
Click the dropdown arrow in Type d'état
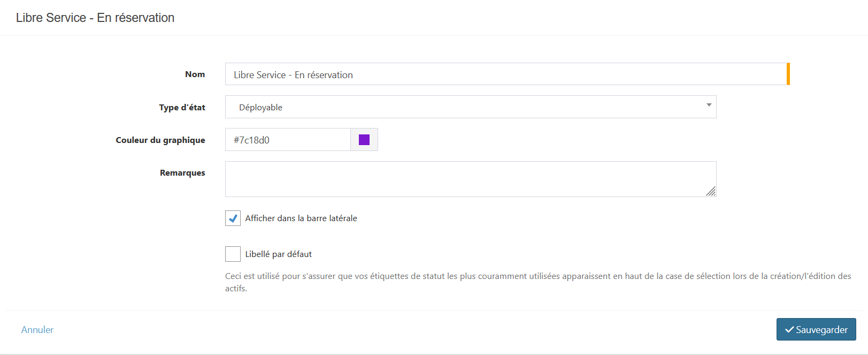point(709,105)
